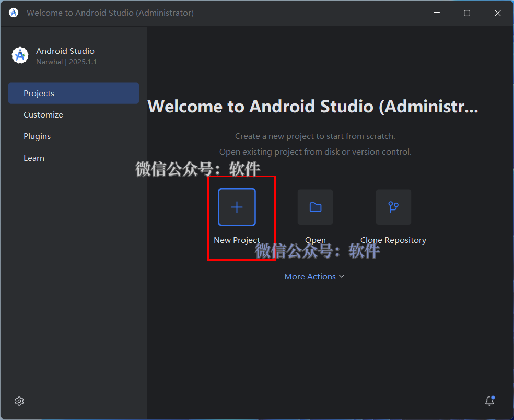
Task: Click the New Project label
Action: [x=237, y=240]
